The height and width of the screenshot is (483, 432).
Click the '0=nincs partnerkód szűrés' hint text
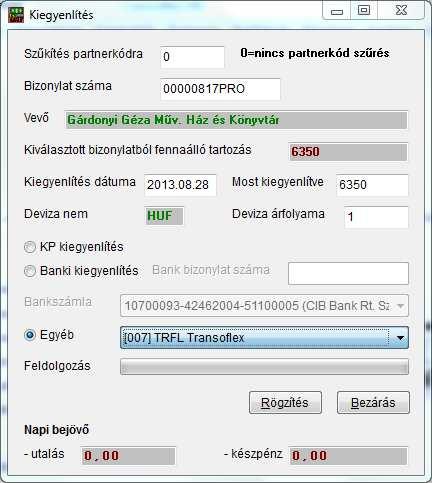click(315, 53)
